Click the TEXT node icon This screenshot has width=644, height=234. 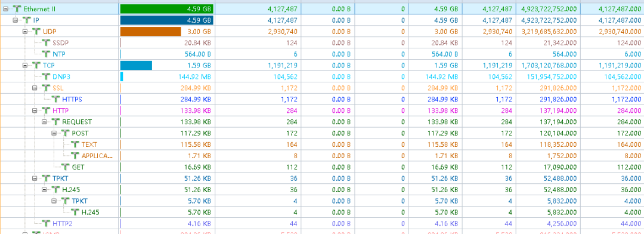(x=75, y=144)
